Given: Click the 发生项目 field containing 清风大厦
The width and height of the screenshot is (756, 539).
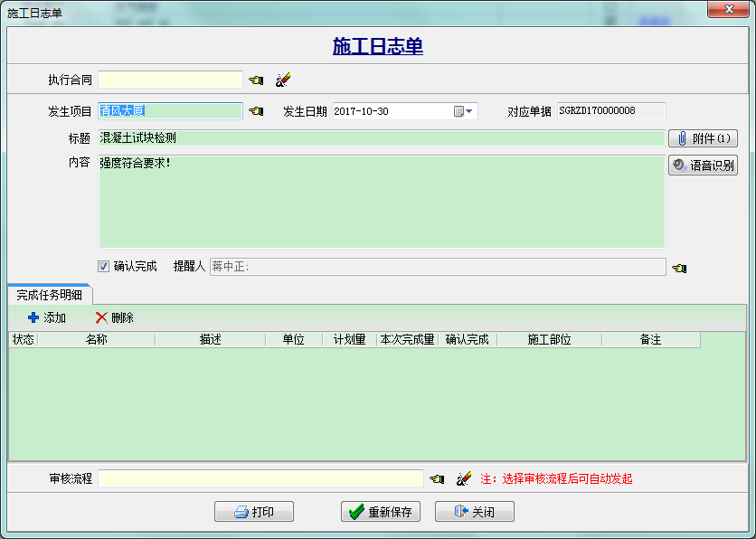Looking at the screenshot, I should point(170,111).
